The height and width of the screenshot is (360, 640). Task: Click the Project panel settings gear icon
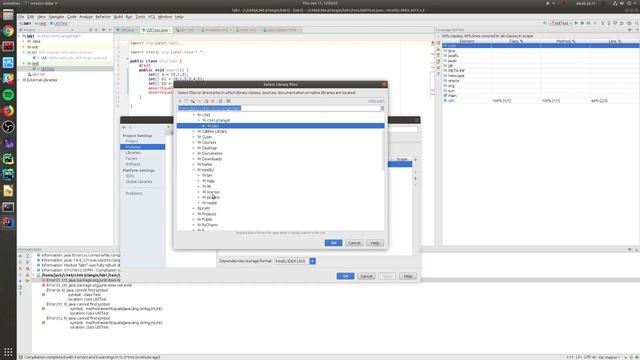click(103, 30)
